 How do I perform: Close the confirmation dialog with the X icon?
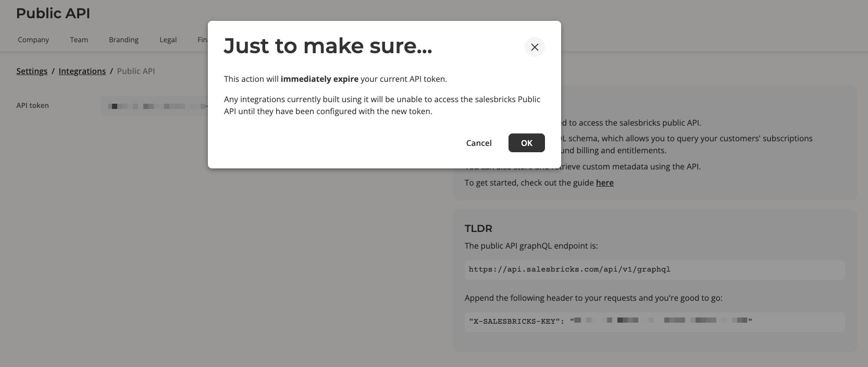click(x=535, y=47)
